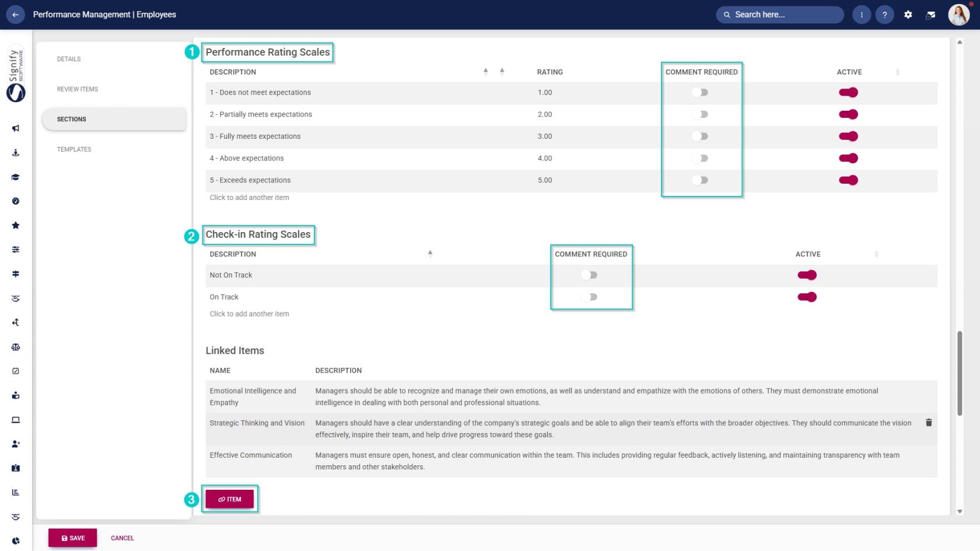Go back using the header arrow button
The width and height of the screenshot is (980, 551).
coord(15,15)
